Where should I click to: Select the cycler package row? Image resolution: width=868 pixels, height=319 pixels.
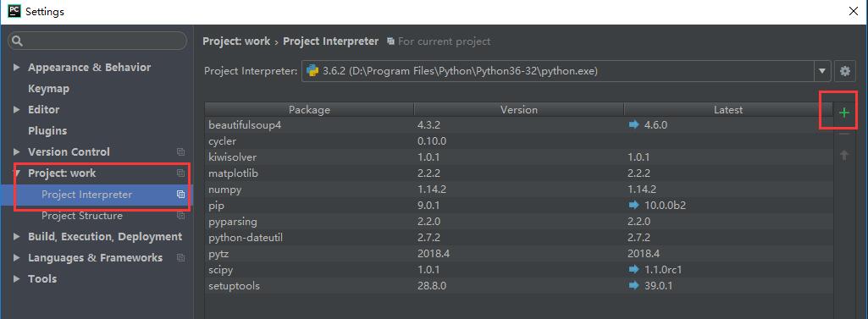click(x=519, y=141)
